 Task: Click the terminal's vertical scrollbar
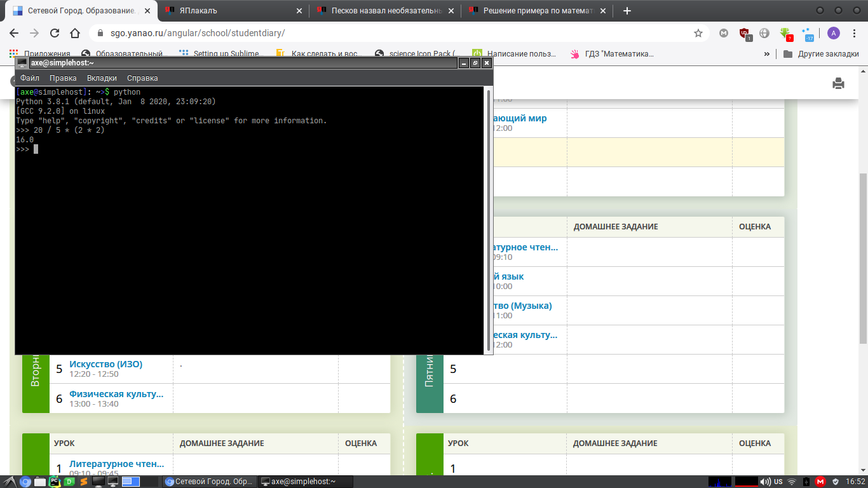[488, 219]
